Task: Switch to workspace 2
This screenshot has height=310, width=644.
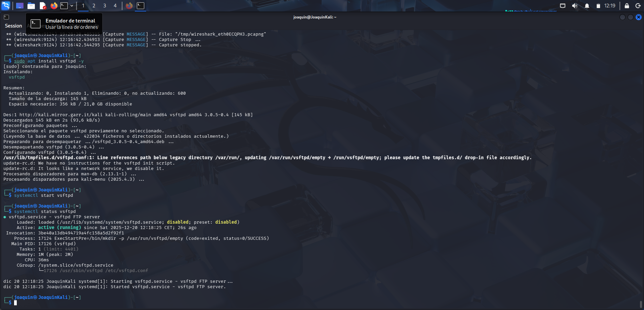Action: tap(94, 5)
